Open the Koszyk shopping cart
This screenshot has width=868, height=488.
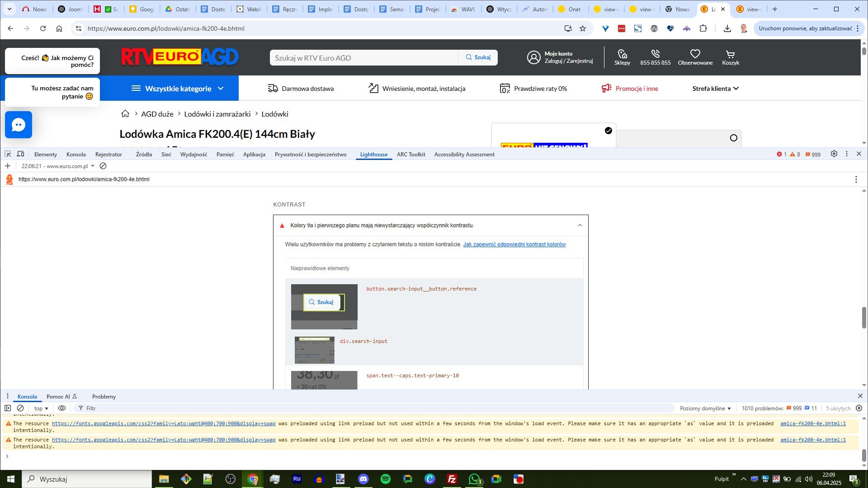[731, 57]
